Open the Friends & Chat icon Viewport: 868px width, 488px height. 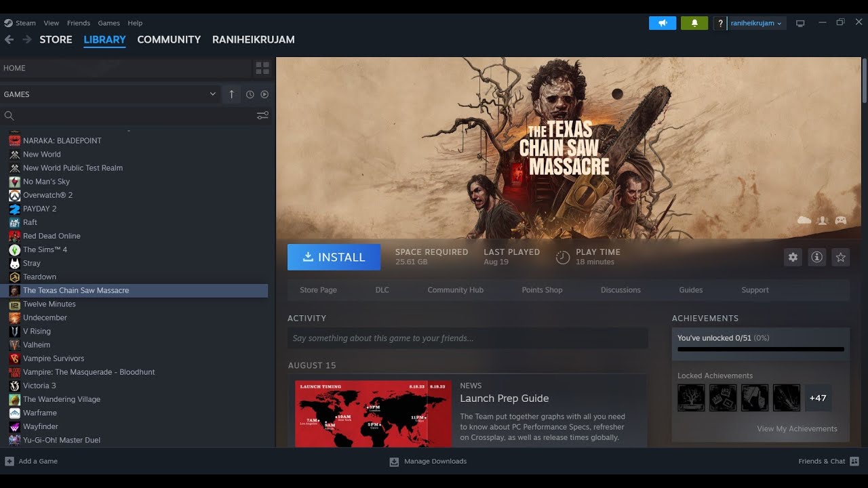click(854, 462)
